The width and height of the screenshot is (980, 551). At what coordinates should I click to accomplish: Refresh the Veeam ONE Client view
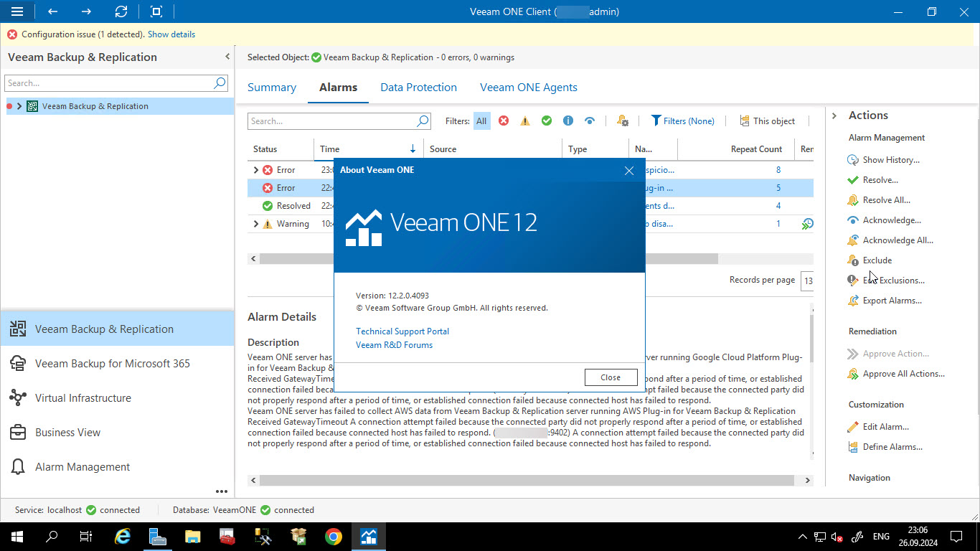(x=121, y=11)
